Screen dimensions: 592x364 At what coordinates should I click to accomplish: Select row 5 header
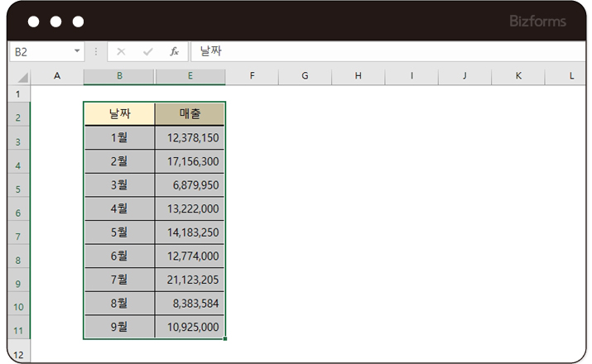pos(18,189)
